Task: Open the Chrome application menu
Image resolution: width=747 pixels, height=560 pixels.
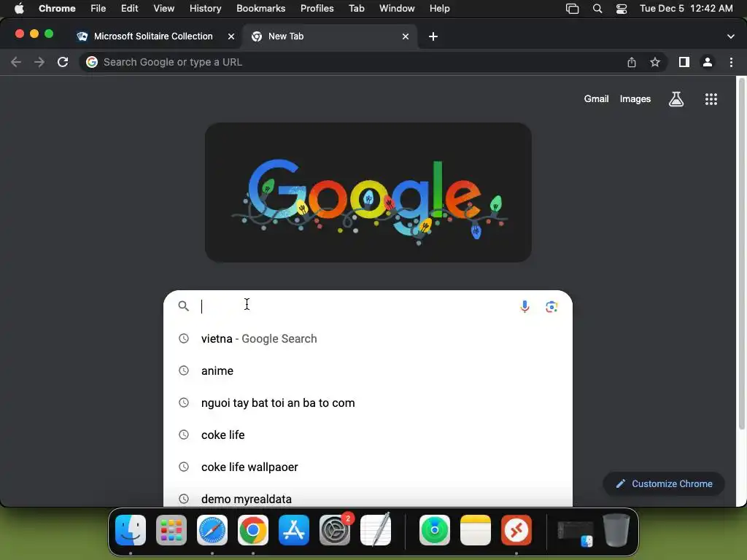Action: pyautogui.click(x=57, y=9)
